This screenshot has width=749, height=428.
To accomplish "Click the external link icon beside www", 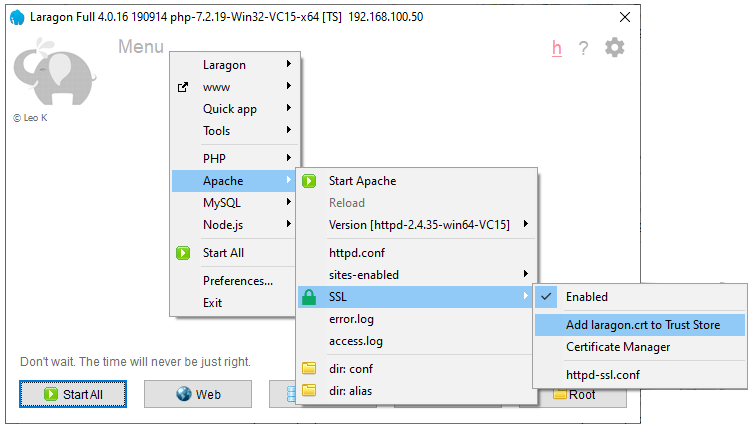I will coord(183,87).
